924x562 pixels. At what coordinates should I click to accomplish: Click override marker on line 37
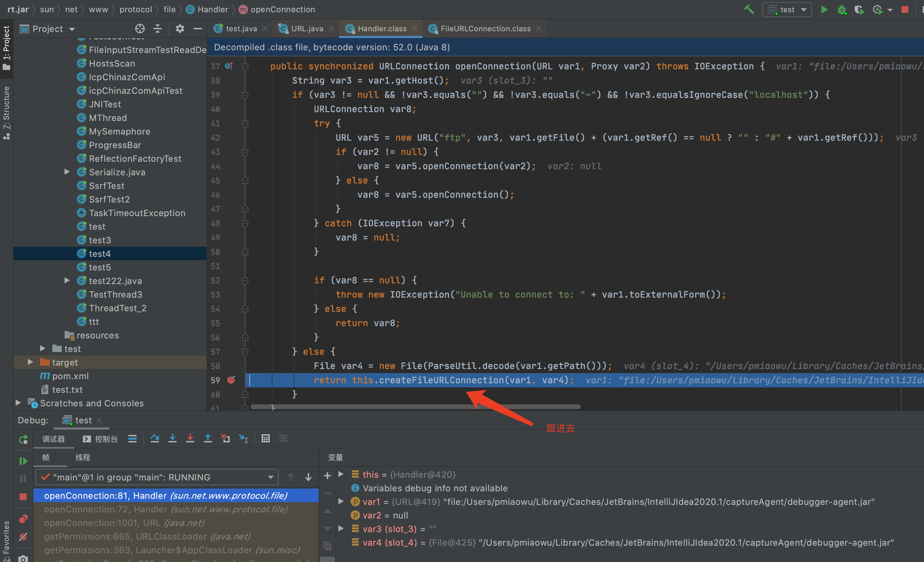click(229, 66)
